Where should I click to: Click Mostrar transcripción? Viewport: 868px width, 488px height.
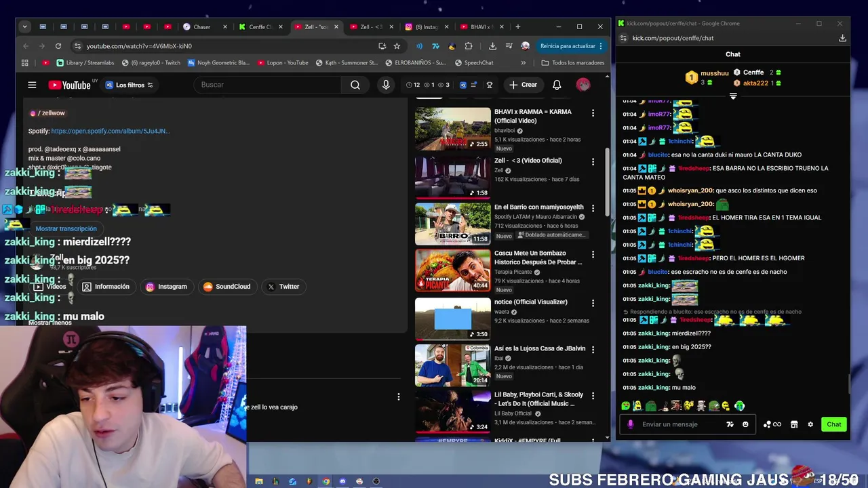point(66,228)
